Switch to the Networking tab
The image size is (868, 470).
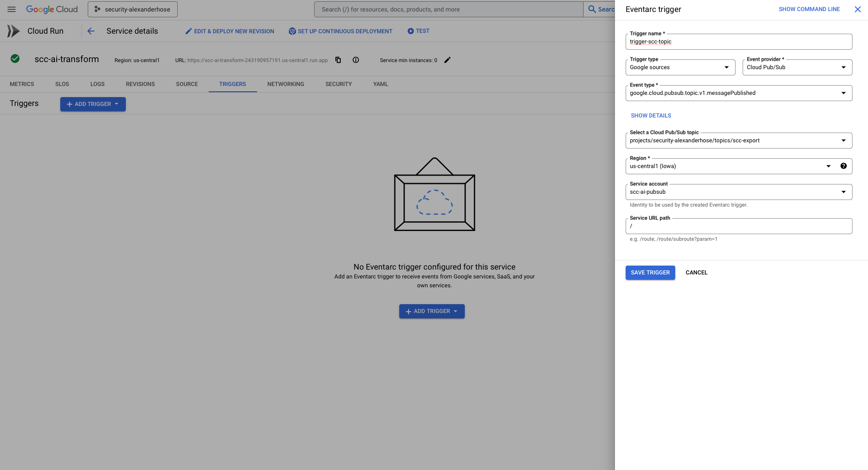tap(286, 84)
